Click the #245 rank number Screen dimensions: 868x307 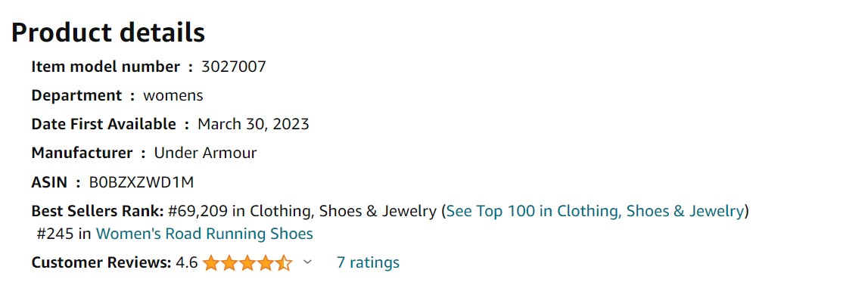coord(54,234)
